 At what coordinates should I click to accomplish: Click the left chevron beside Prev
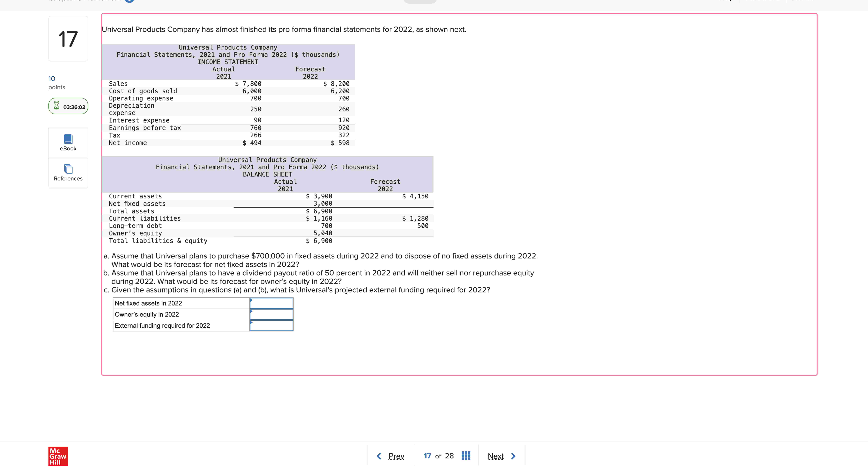coord(379,456)
